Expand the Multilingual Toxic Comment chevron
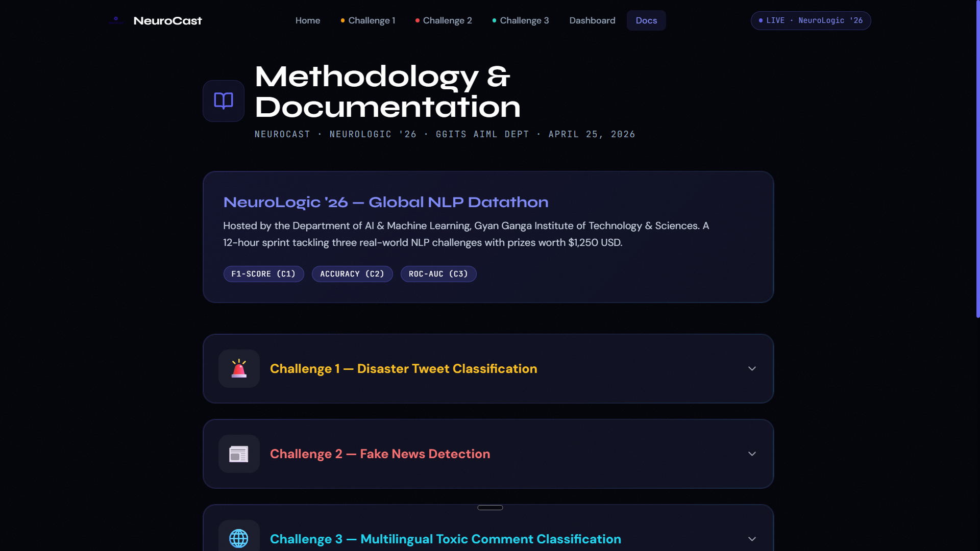The image size is (980, 551). point(752,539)
